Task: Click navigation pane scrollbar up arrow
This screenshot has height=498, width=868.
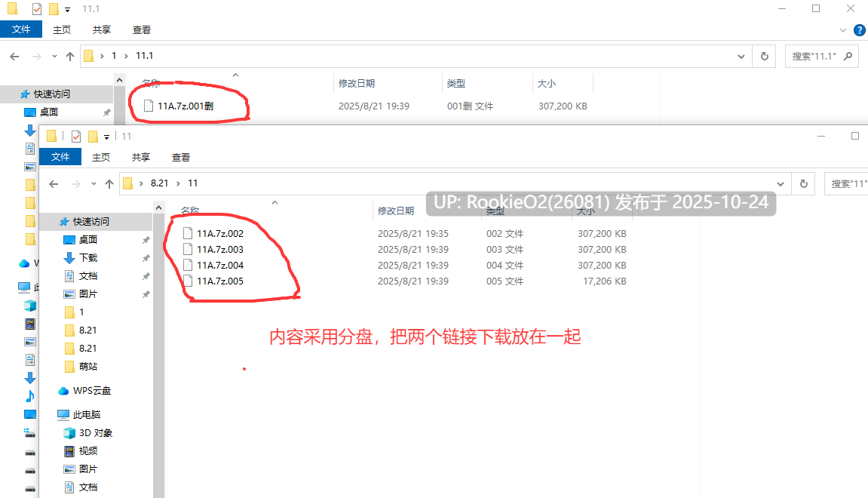Action: tap(159, 207)
